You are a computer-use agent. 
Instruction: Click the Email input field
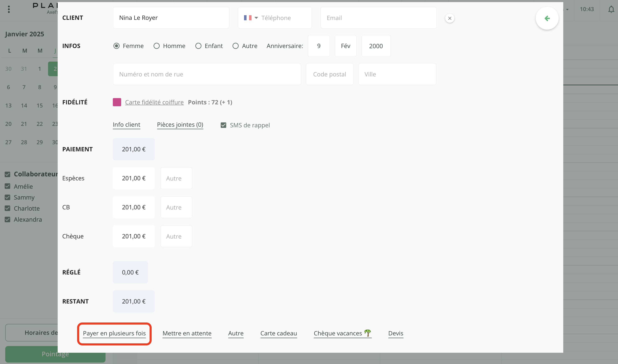click(x=378, y=18)
